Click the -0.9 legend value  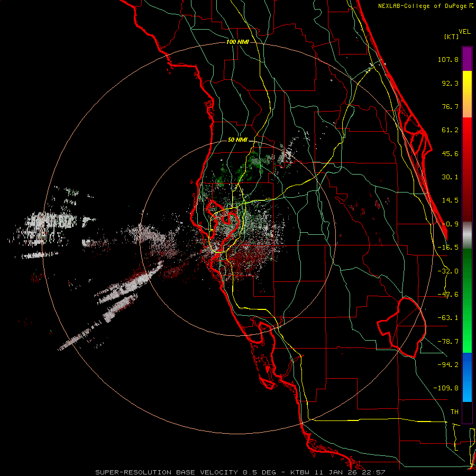pos(450,224)
